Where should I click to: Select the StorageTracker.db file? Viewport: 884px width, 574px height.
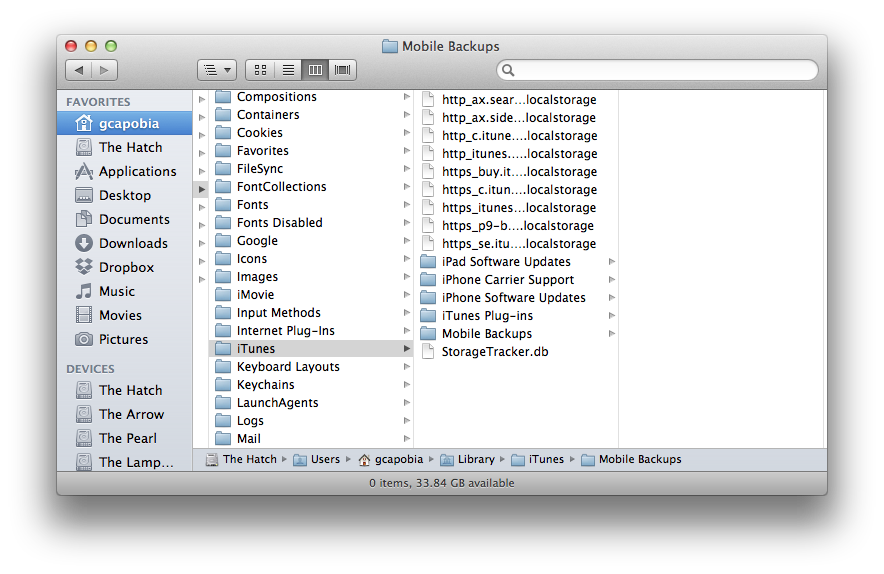coord(516,352)
